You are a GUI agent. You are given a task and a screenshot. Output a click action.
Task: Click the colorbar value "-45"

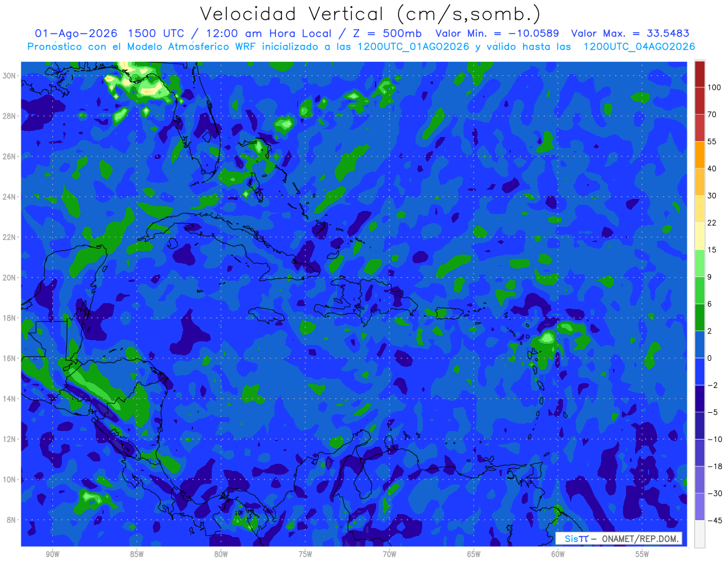(715, 520)
